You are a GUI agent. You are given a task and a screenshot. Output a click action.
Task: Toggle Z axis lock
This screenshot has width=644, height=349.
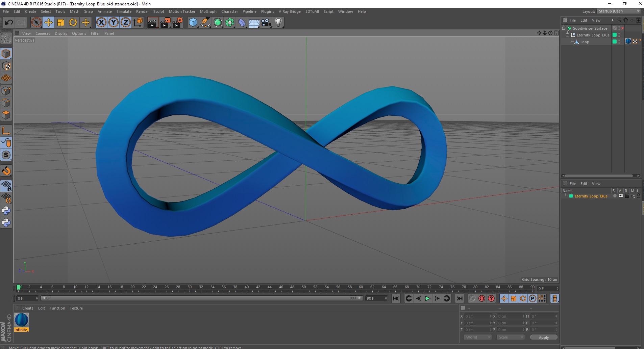[126, 23]
